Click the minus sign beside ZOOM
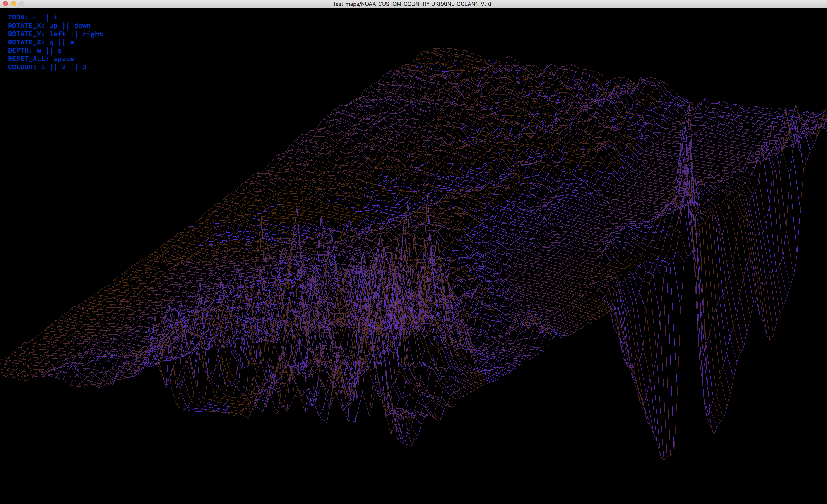The width and height of the screenshot is (827, 504). (x=35, y=17)
